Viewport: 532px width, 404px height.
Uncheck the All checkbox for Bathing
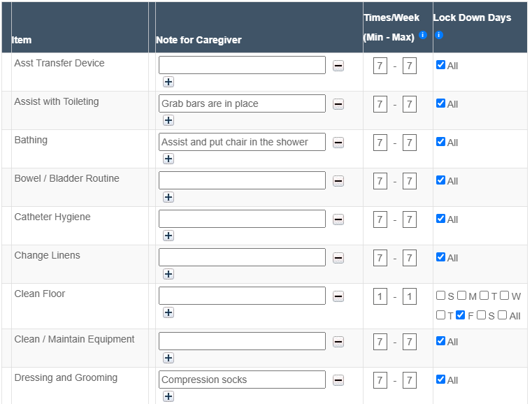440,141
